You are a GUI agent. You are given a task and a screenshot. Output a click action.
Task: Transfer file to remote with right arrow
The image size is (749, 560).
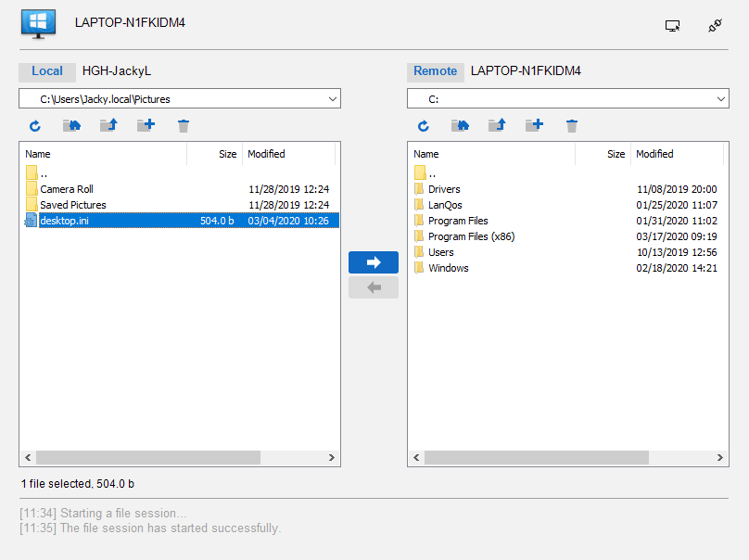tap(374, 262)
